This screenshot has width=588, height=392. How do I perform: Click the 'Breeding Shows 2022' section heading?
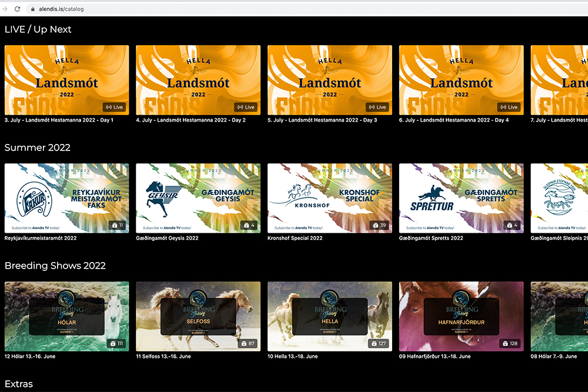coord(55,266)
